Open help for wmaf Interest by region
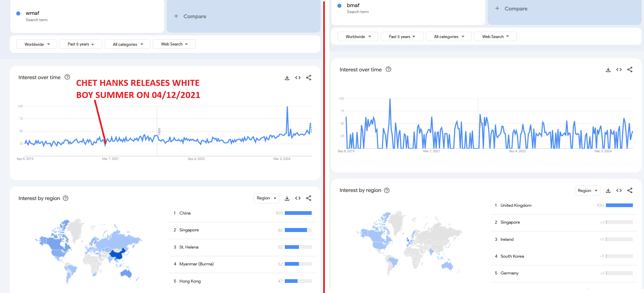644x293 pixels. coord(66,198)
